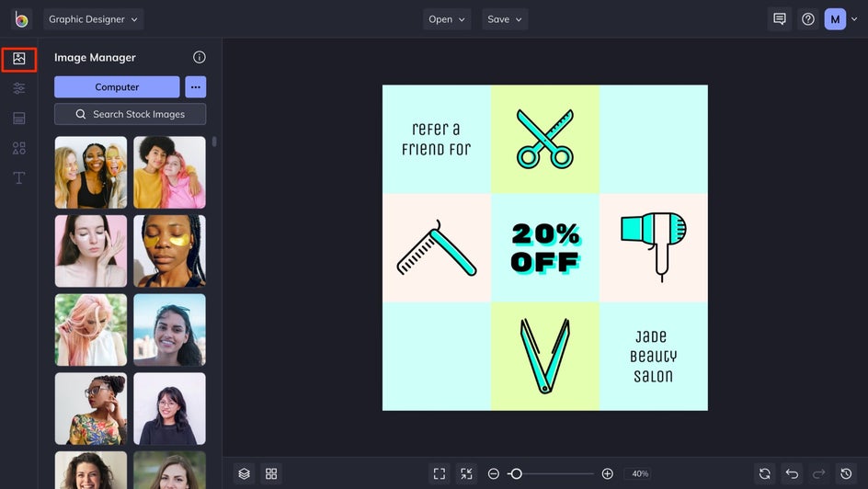The width and height of the screenshot is (868, 489).
Task: Click the Computer upload button
Action: (x=117, y=86)
